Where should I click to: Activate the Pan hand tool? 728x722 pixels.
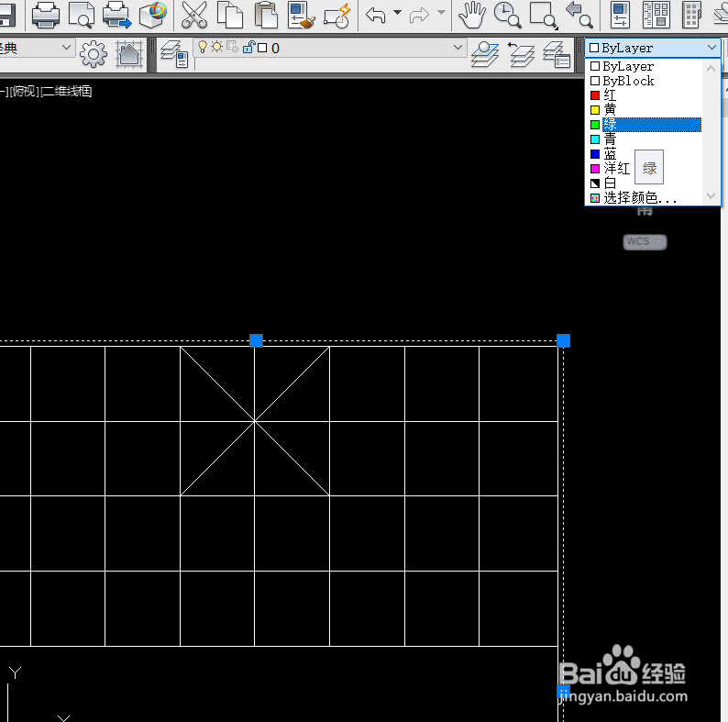[471, 16]
